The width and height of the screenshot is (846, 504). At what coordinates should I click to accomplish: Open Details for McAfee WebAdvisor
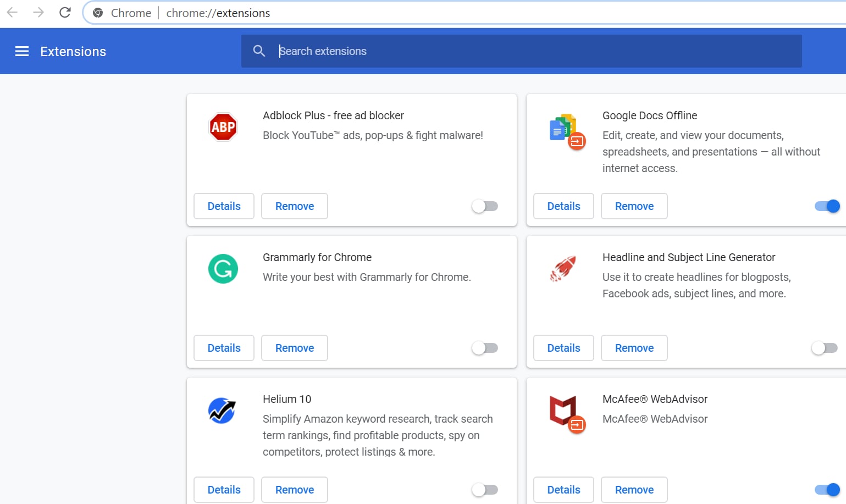pos(564,490)
